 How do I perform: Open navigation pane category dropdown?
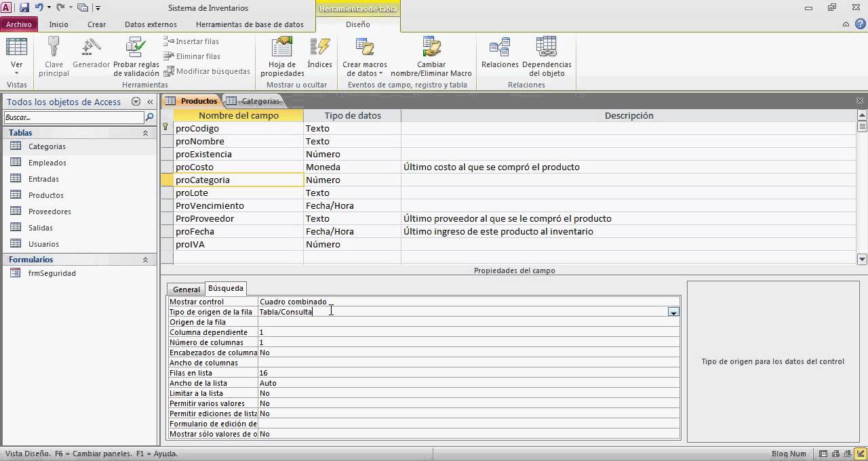pyautogui.click(x=136, y=102)
